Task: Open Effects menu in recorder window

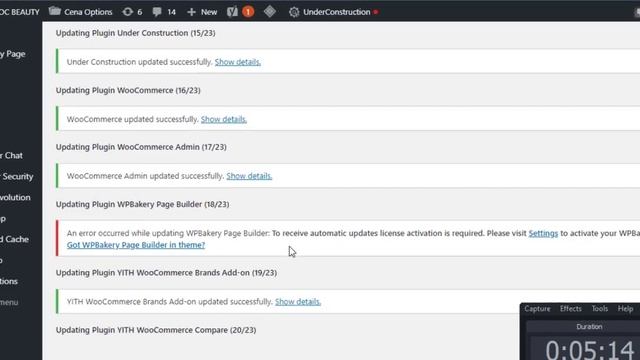Action: [571, 309]
